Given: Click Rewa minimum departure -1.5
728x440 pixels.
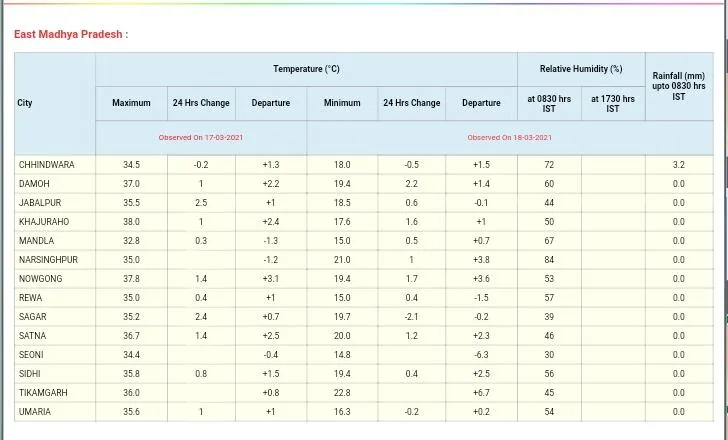Looking at the screenshot, I should click(x=481, y=298).
